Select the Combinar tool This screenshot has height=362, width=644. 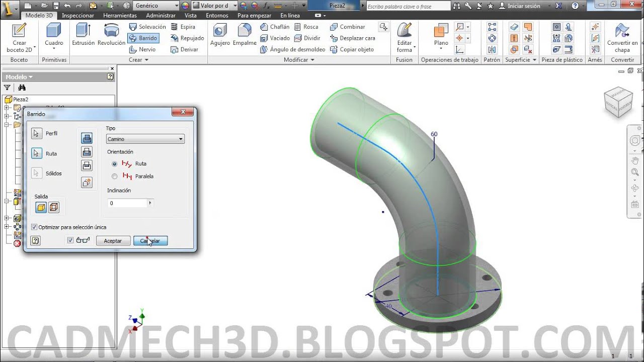point(348,27)
